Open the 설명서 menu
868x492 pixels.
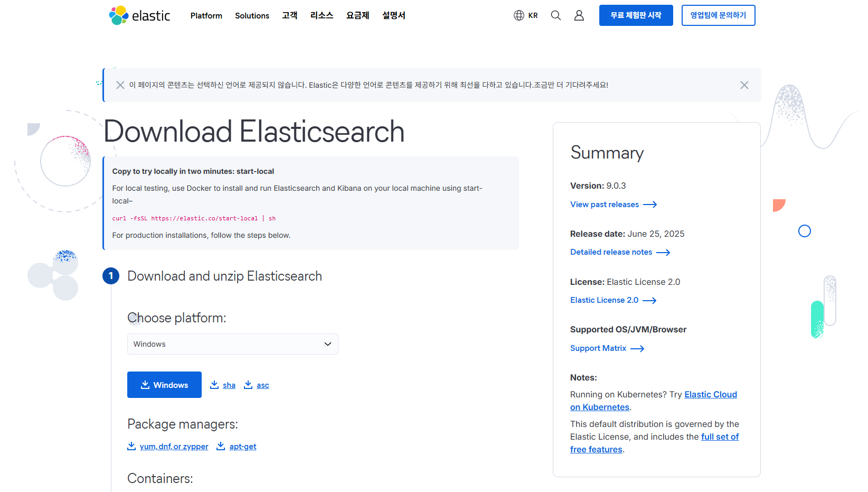pos(394,15)
